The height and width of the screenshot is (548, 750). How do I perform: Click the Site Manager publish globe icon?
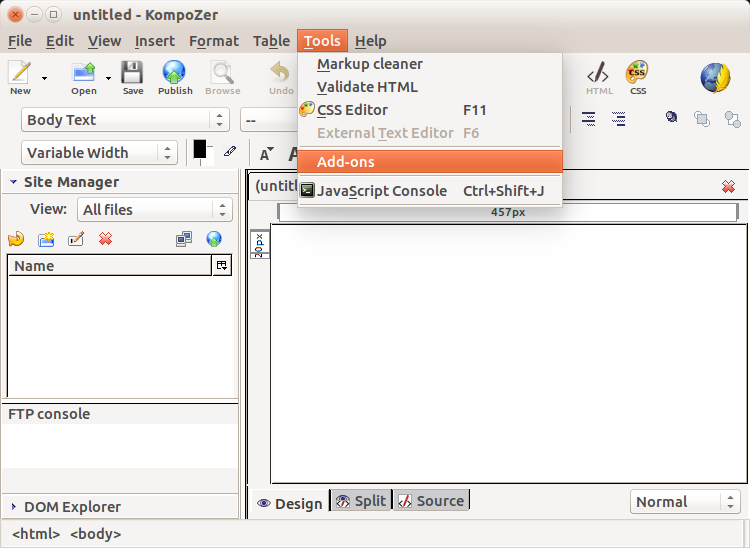(x=214, y=239)
